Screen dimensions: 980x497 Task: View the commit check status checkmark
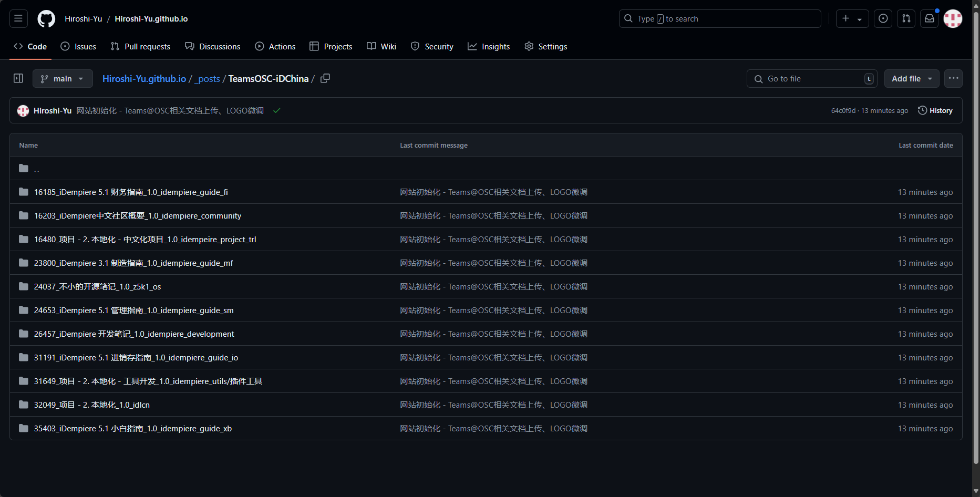click(277, 110)
